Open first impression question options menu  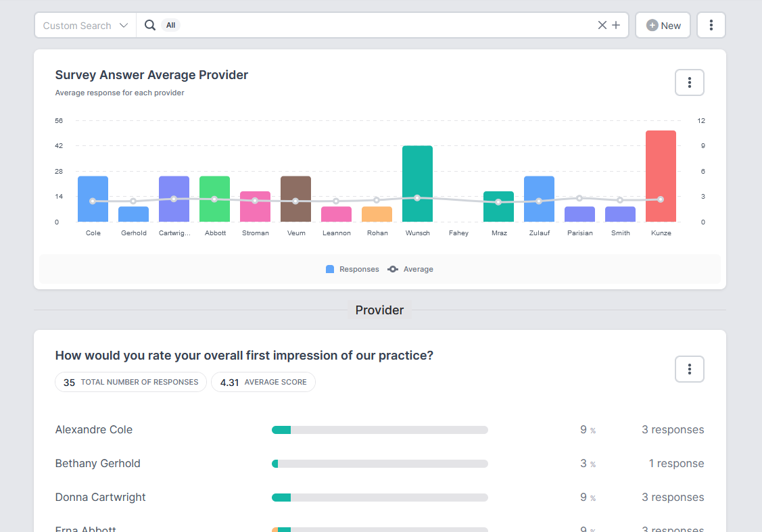689,369
